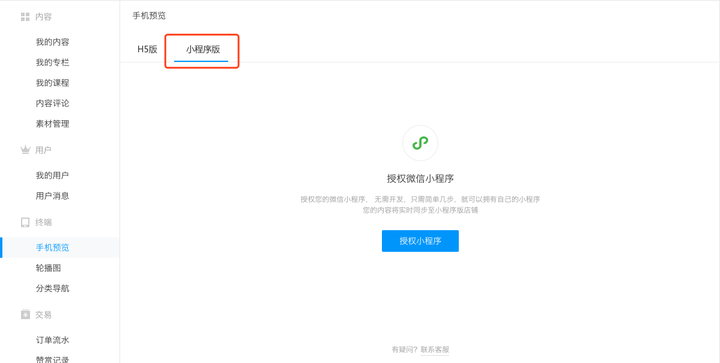Click the 联系客服 link
The image size is (720, 363).
[435, 350]
